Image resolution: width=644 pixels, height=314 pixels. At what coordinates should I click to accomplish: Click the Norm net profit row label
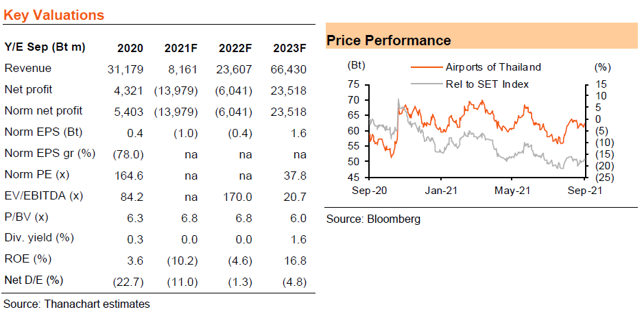[x=43, y=111]
